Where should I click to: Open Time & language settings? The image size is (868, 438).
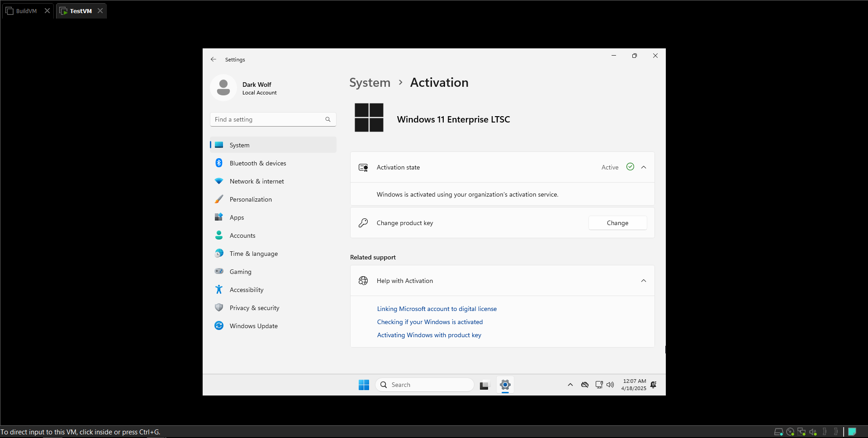pos(273,254)
